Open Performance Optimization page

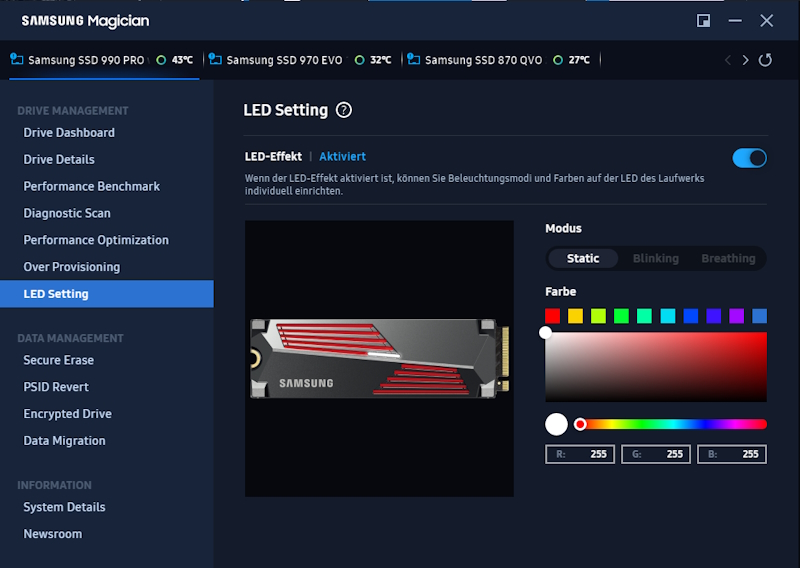[x=96, y=240]
